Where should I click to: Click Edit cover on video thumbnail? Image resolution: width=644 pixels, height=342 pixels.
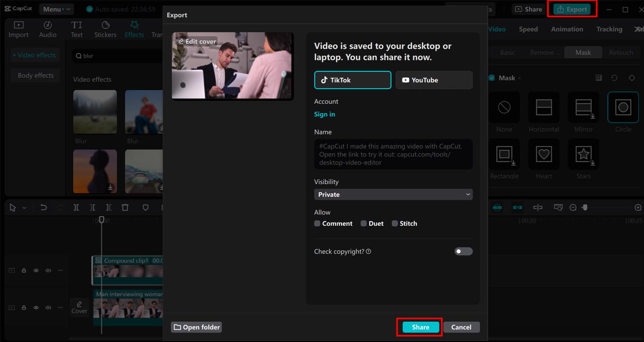coord(197,41)
